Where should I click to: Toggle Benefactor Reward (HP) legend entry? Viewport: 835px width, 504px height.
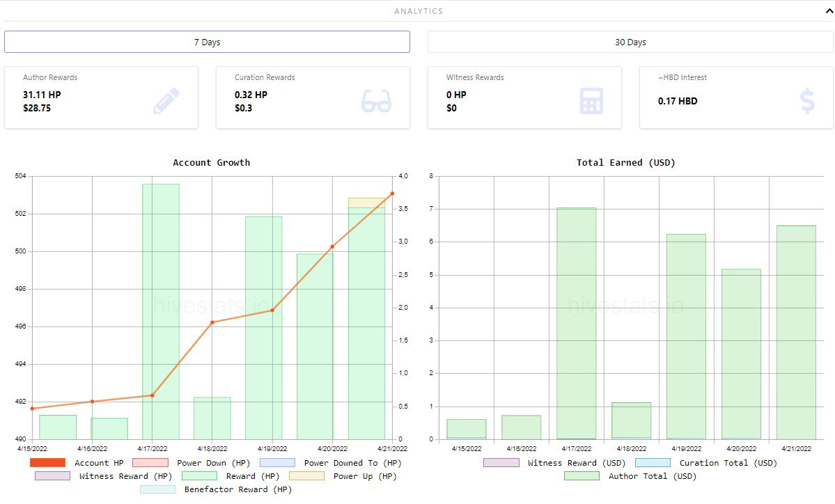coord(216,489)
